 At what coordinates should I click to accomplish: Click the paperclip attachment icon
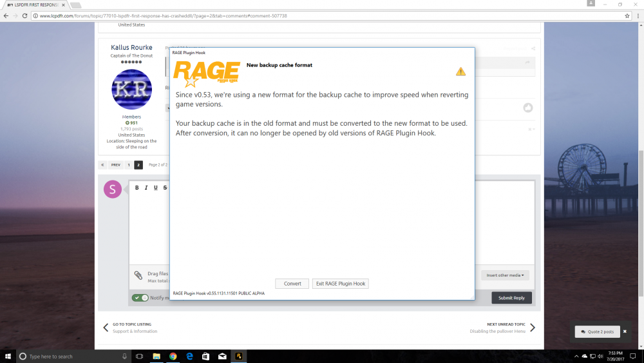click(138, 275)
